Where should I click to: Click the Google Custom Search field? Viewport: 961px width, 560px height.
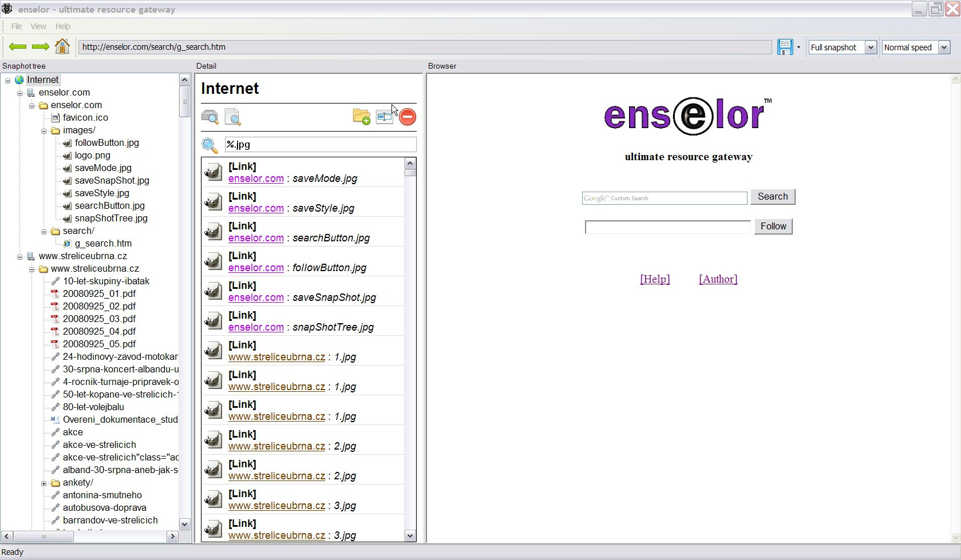[x=665, y=198]
